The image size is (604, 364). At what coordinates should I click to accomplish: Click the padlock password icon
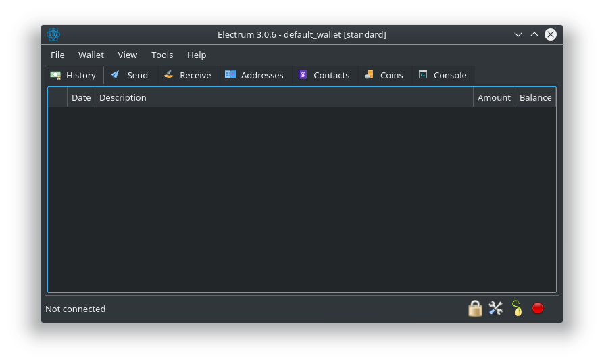475,309
